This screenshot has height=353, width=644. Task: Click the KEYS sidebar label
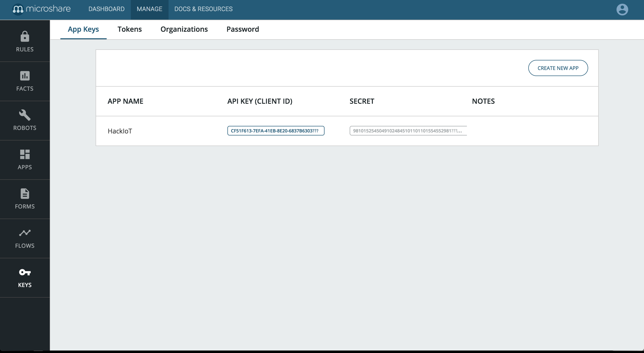point(25,285)
